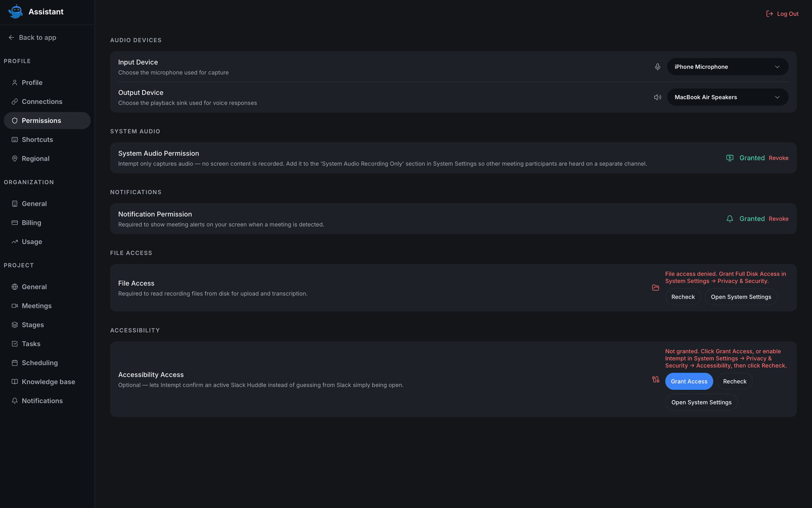Click the microphone icon beside Input Device
Screen dimensions: 812x508
click(x=658, y=67)
